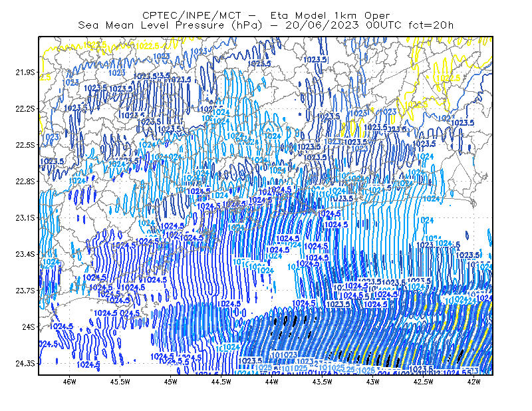Click the 22.8S latitude axis label
The height and width of the screenshot is (411, 532).
[x=25, y=182]
